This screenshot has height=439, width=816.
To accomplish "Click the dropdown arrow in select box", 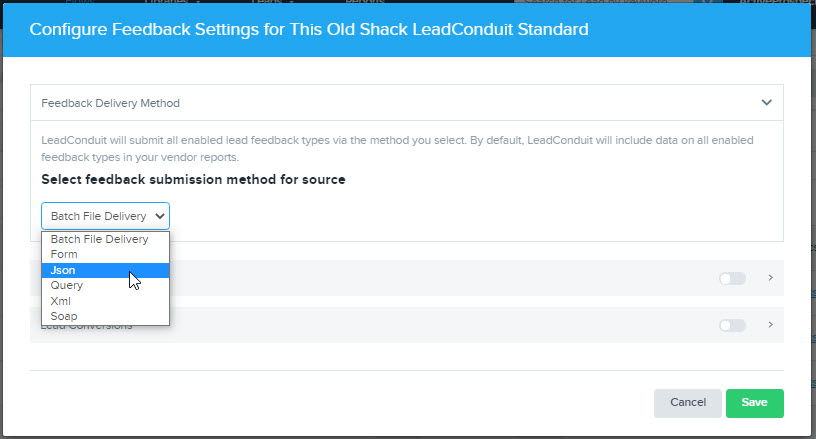I will [x=160, y=216].
